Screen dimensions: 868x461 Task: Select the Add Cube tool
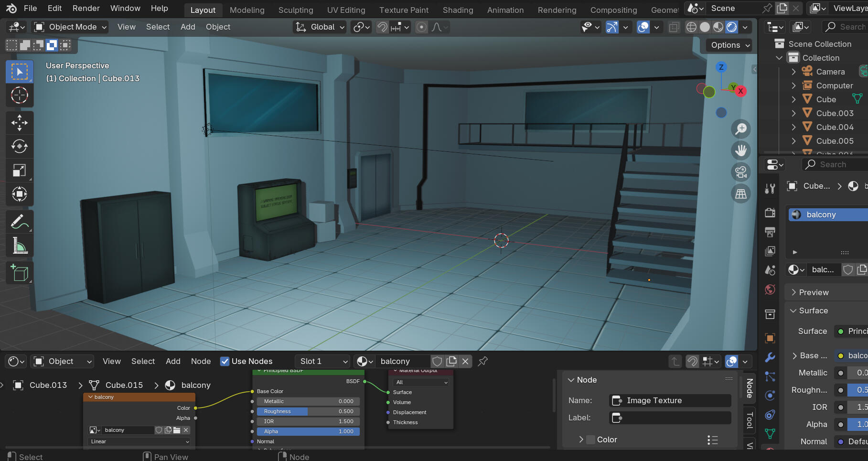[20, 273]
